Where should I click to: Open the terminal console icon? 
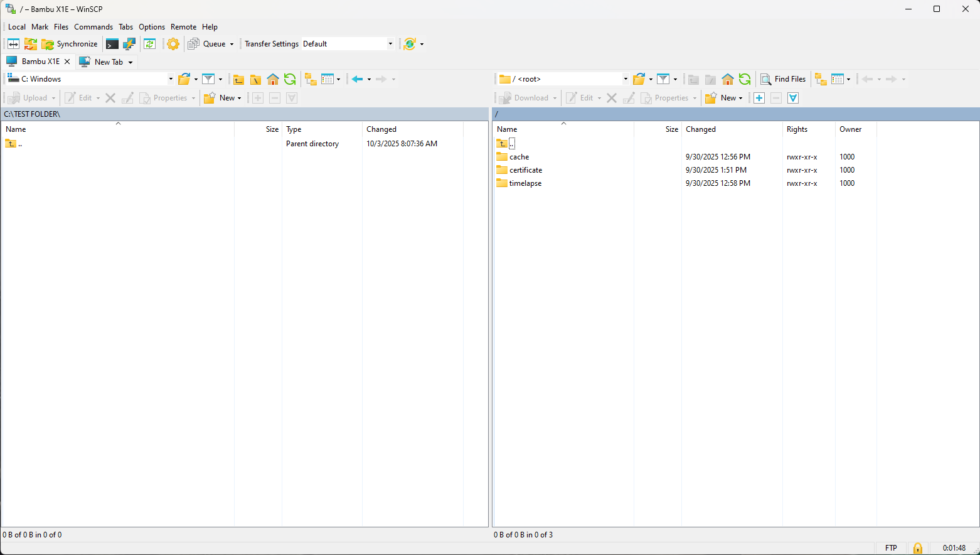coord(112,44)
